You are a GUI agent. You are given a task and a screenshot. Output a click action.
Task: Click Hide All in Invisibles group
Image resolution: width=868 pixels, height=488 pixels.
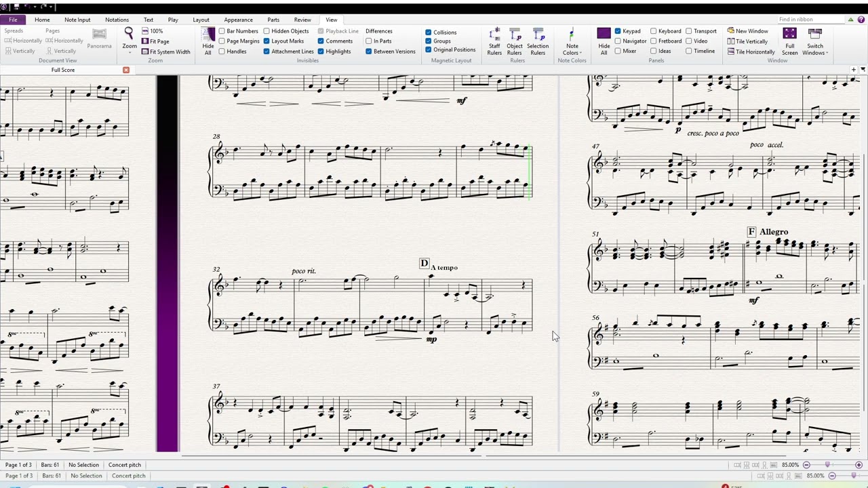[208, 41]
